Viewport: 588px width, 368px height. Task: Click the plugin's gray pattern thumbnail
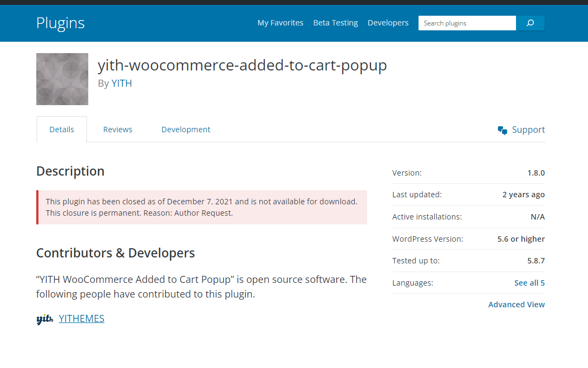[62, 79]
